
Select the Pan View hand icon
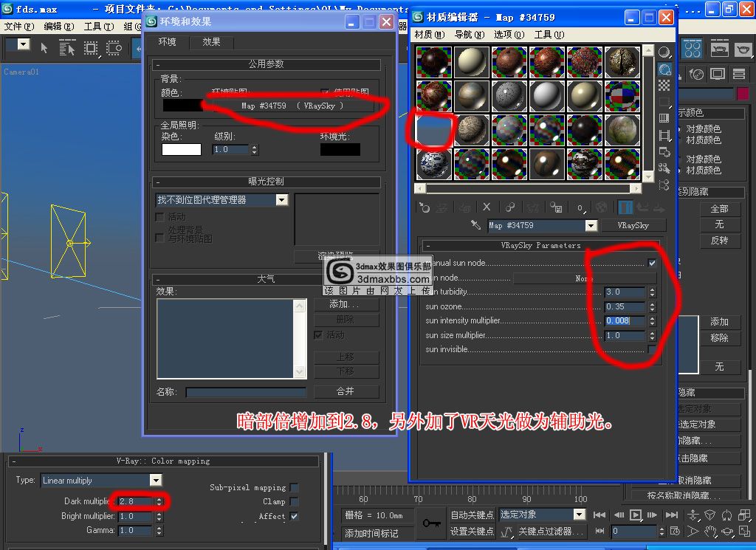709,532
